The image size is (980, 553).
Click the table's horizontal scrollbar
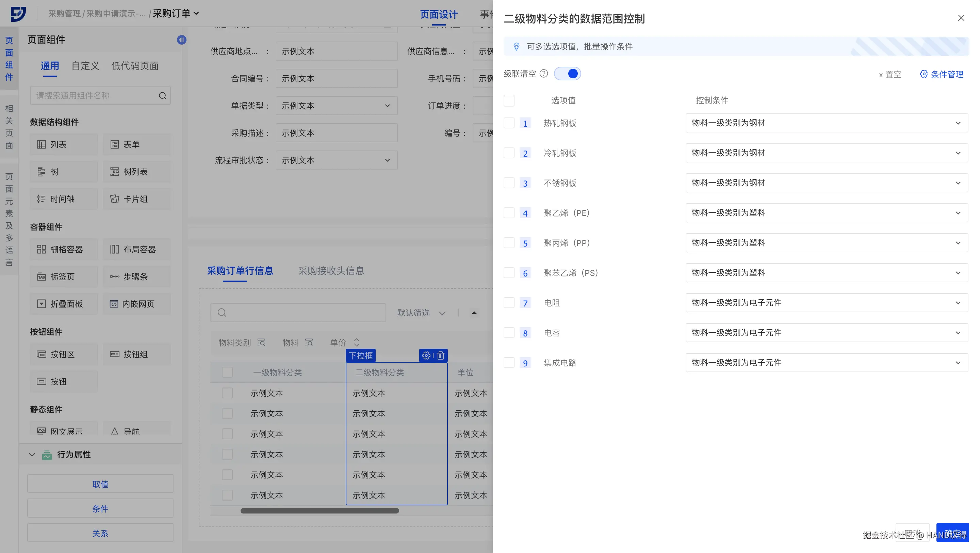pyautogui.click(x=320, y=511)
